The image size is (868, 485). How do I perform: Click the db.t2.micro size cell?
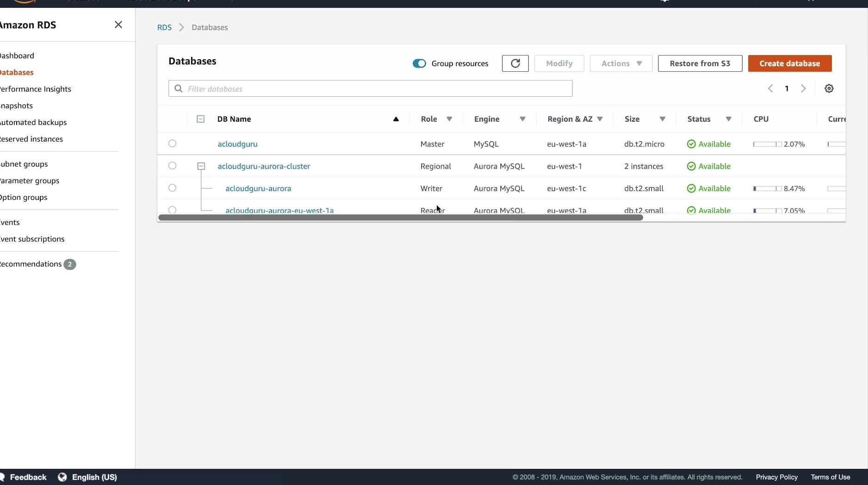pyautogui.click(x=644, y=144)
